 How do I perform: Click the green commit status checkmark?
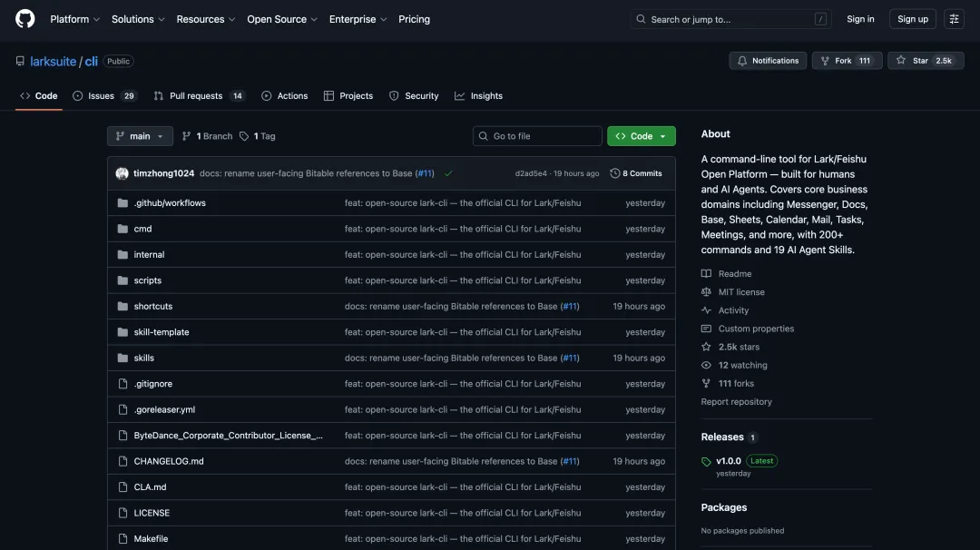pyautogui.click(x=448, y=173)
